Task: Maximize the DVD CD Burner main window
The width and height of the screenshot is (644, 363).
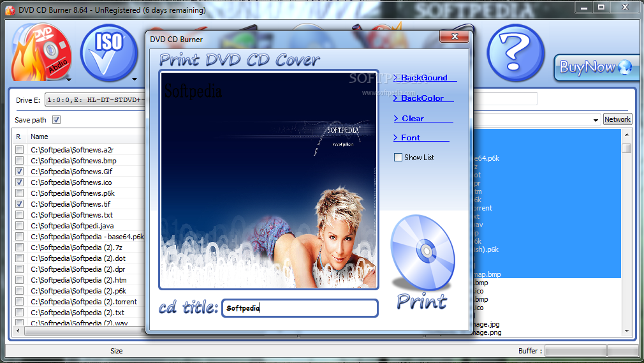Action: coord(601,8)
